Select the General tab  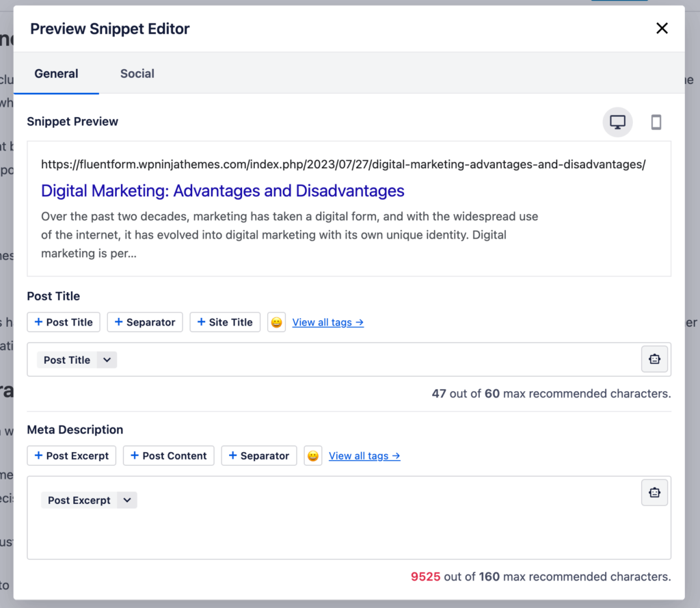[56, 73]
